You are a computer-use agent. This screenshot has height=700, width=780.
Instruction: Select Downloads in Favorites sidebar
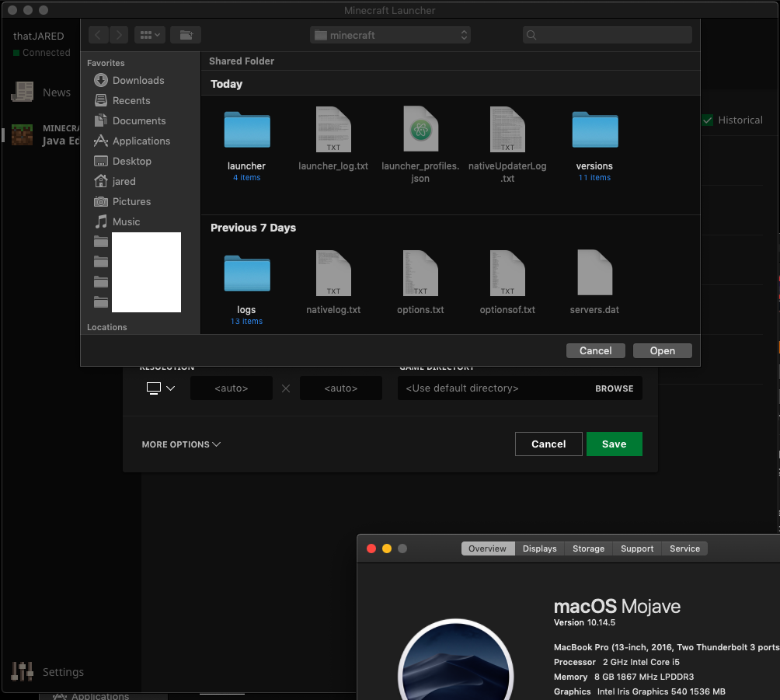[138, 81]
